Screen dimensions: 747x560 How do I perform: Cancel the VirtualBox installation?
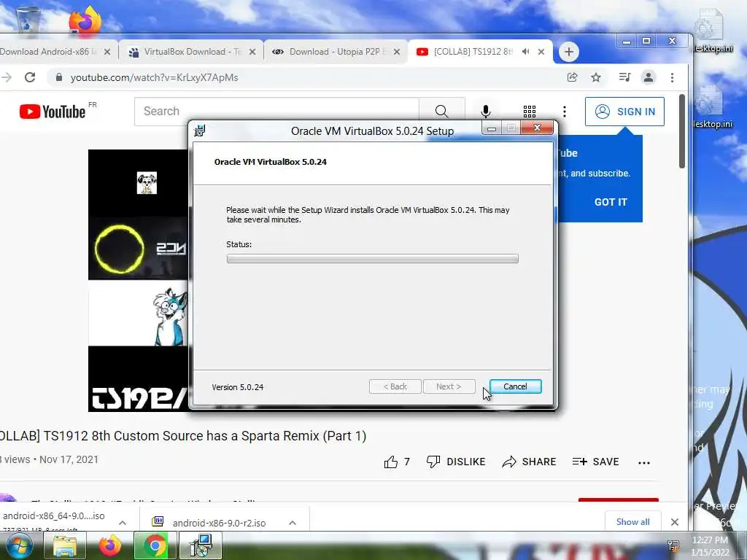point(515,386)
